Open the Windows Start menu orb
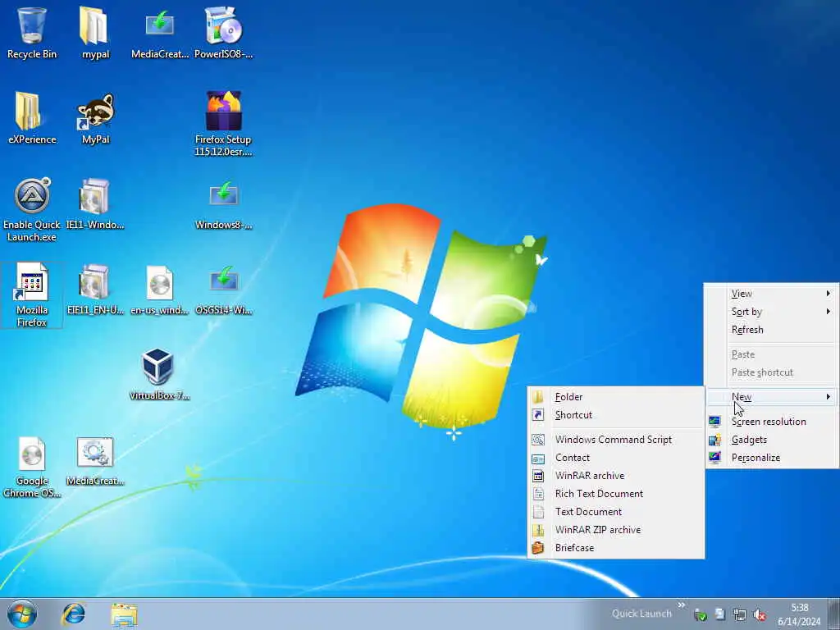The height and width of the screenshot is (630, 840). [22, 614]
